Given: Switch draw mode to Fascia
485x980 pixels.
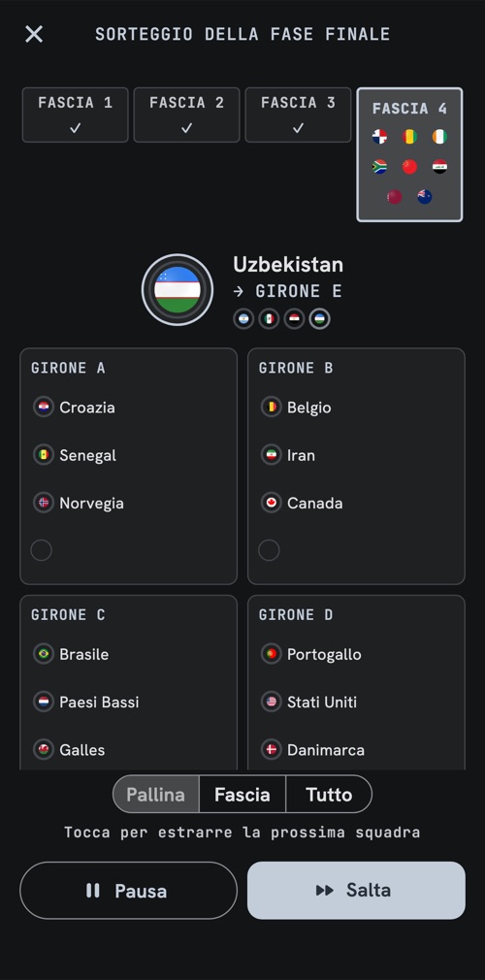Looking at the screenshot, I should click(242, 795).
